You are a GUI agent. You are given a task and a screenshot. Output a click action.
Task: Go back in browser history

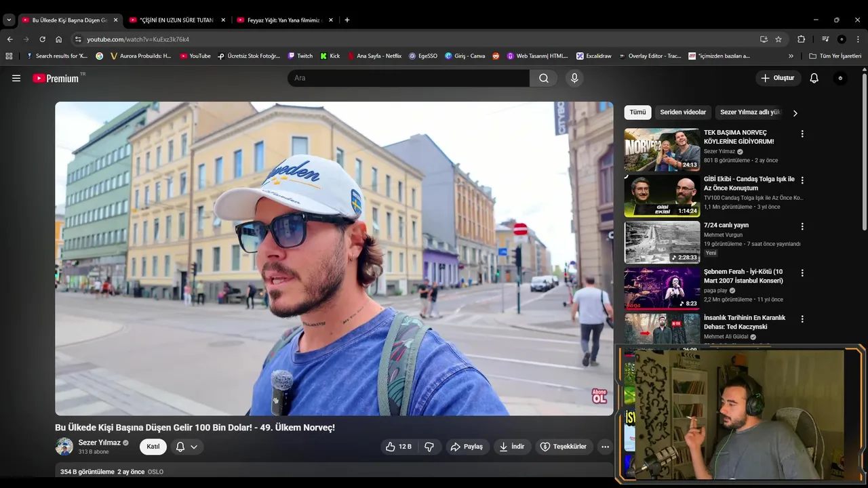tap(9, 39)
